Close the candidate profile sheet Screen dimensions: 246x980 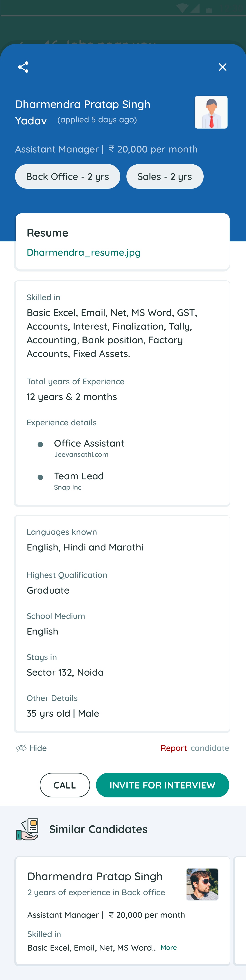223,67
